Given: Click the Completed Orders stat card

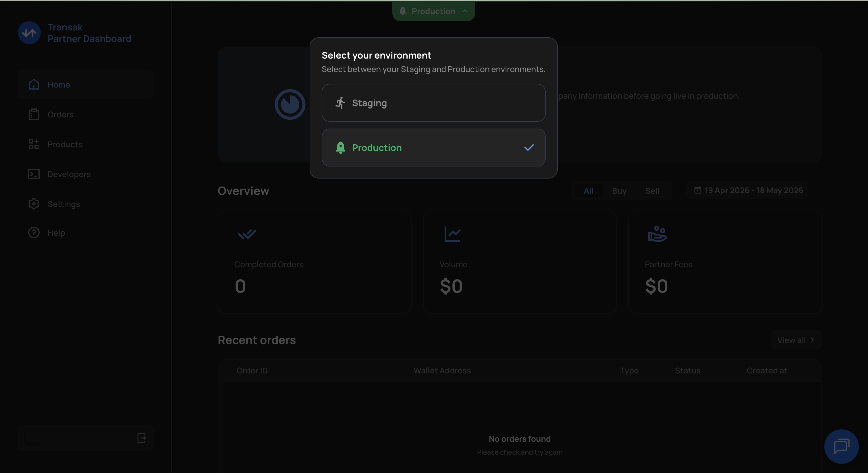Looking at the screenshot, I should coord(315,261).
